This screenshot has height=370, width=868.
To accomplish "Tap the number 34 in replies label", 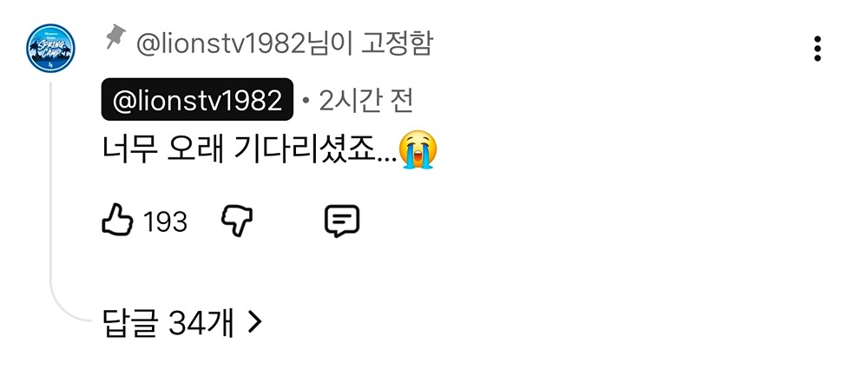I will (181, 322).
